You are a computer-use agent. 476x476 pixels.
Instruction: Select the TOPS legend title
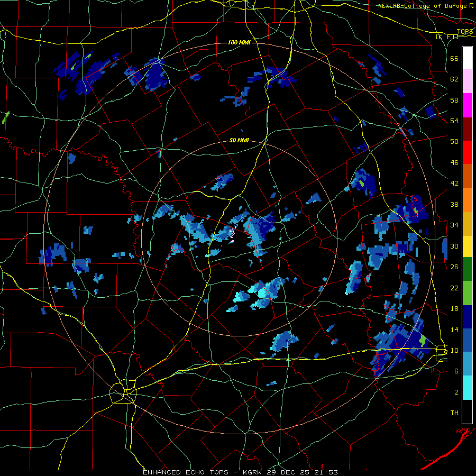[x=465, y=31]
